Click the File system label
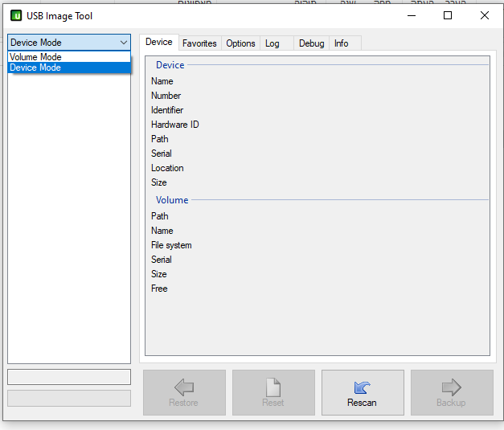This screenshot has height=430, width=504. [x=171, y=245]
